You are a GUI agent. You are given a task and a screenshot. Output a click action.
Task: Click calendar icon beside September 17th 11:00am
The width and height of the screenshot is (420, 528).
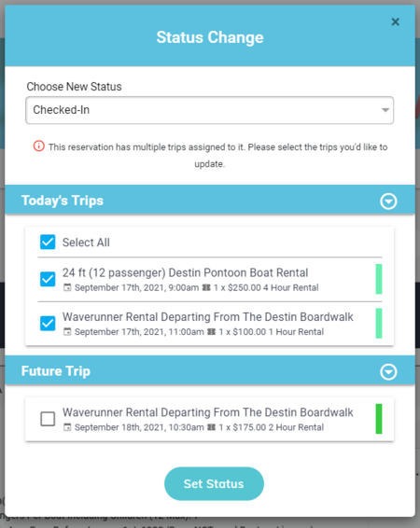click(x=67, y=332)
